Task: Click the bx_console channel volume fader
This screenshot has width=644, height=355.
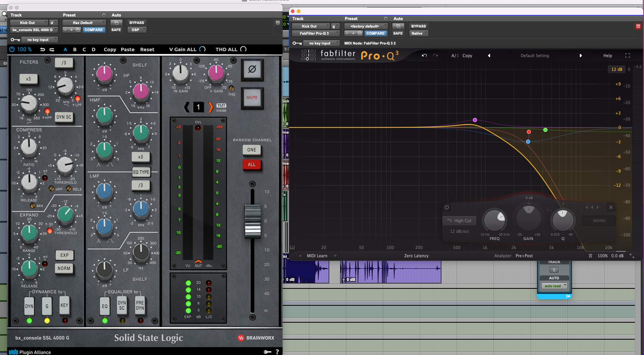Action: tap(253, 221)
